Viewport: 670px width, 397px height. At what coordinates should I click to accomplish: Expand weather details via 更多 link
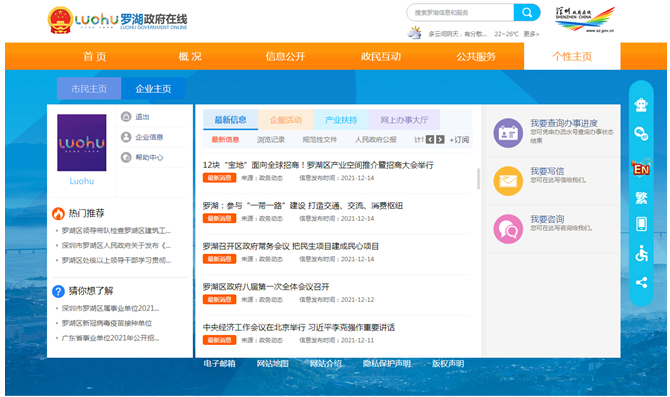point(531,34)
